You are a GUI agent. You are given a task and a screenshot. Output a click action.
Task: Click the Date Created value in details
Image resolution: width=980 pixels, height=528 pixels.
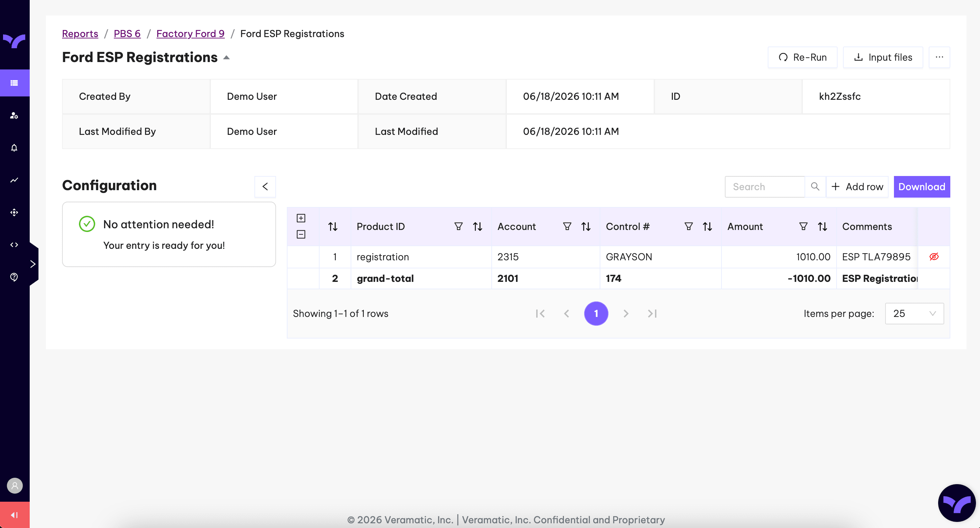pyautogui.click(x=571, y=96)
